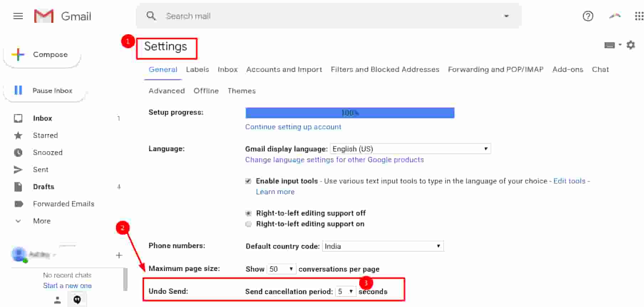Switch to the Add-ons tab
This screenshot has height=307, width=644.
pos(568,70)
